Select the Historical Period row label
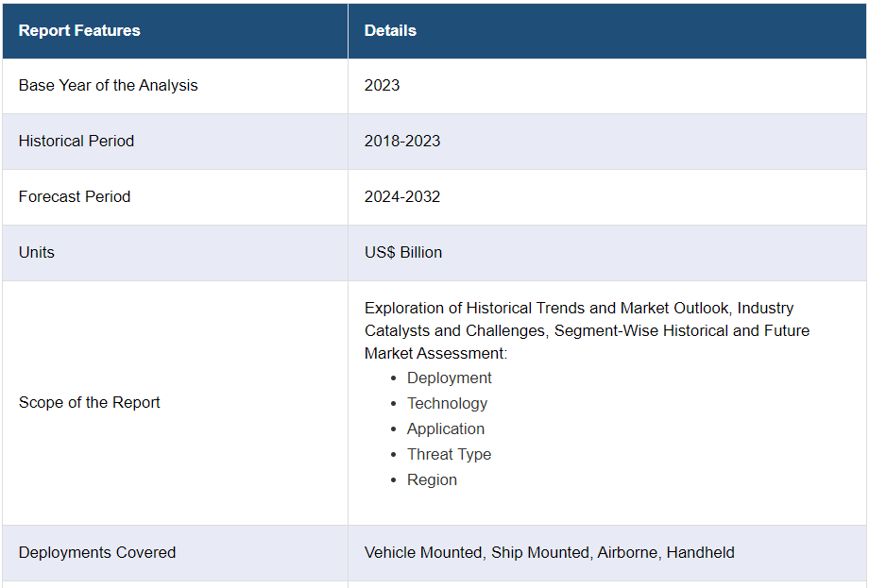Screen dimensions: 869x588 (x=77, y=141)
